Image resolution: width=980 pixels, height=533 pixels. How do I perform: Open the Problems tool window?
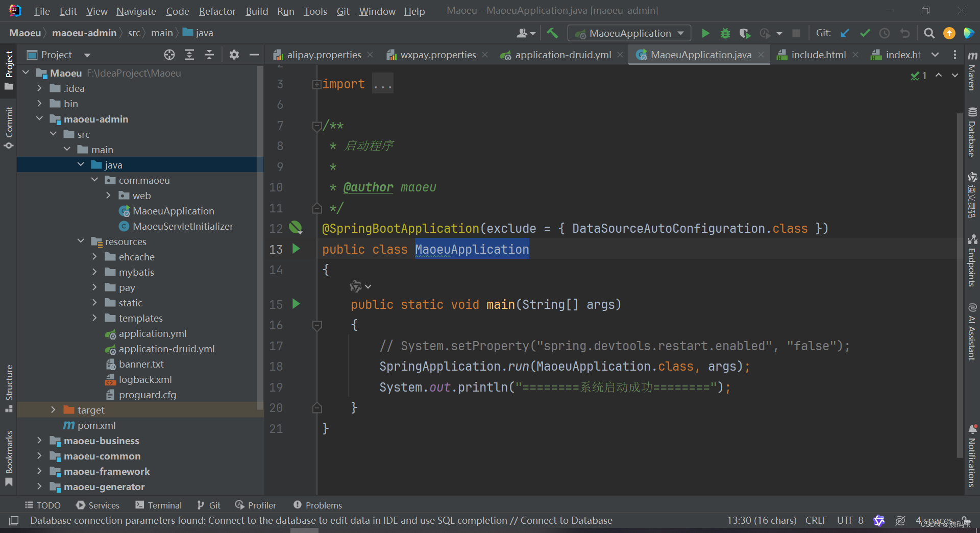coord(317,505)
